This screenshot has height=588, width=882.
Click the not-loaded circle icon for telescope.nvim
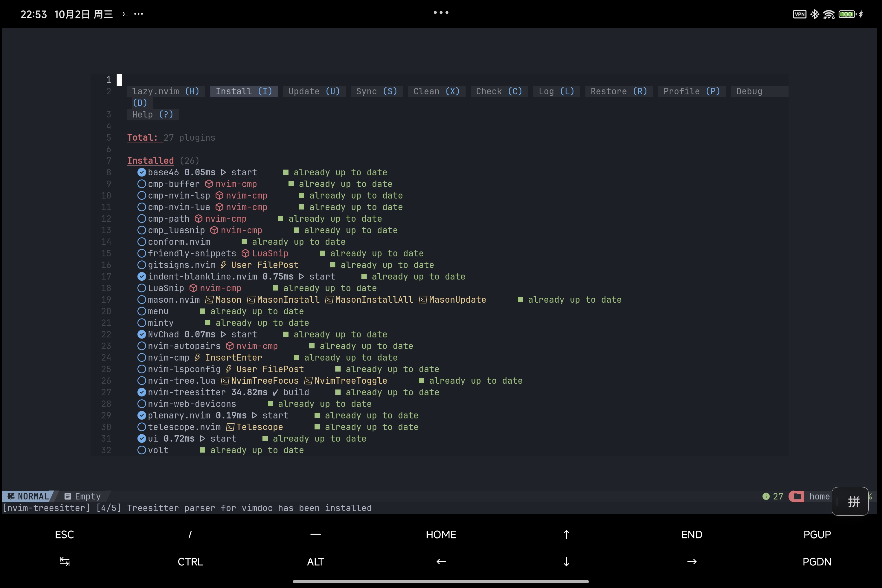pos(142,427)
